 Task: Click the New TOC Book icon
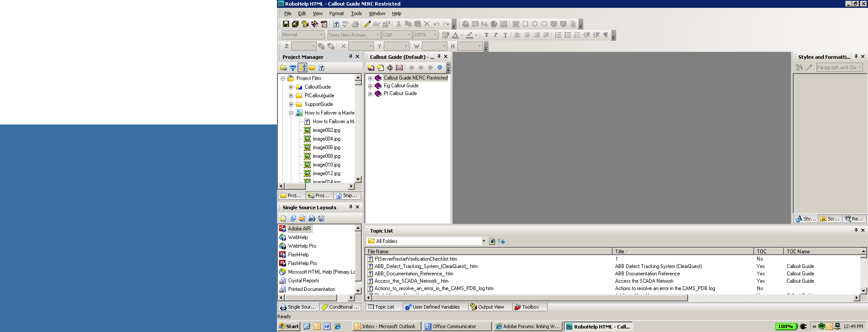(371, 68)
